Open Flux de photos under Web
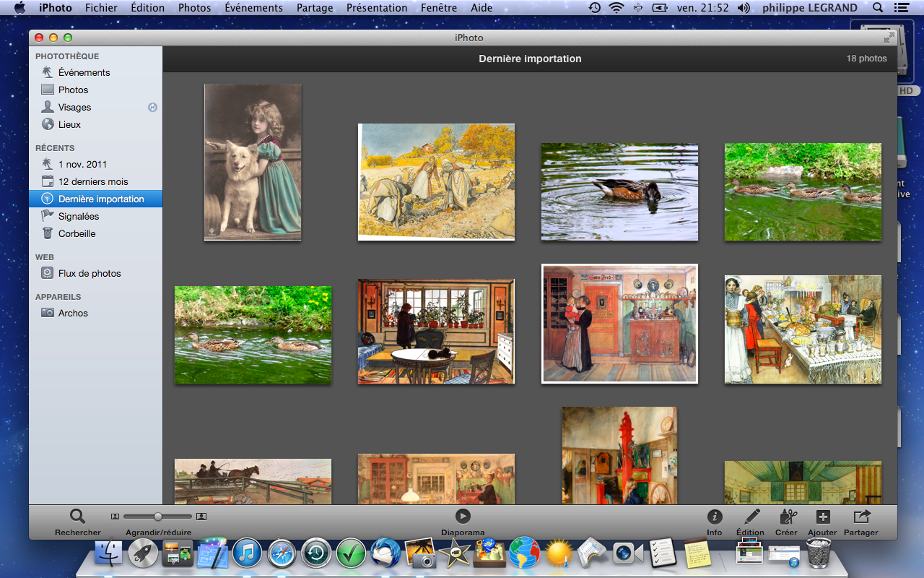Screen dimensions: 924x578 [90, 273]
